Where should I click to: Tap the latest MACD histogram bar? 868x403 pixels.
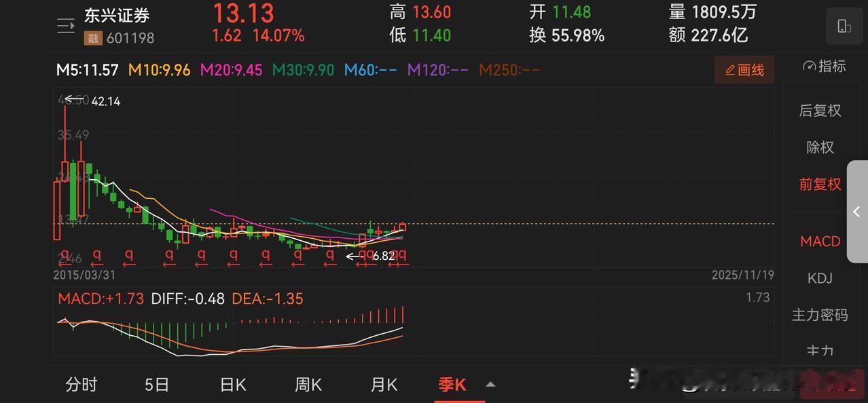pos(403,314)
